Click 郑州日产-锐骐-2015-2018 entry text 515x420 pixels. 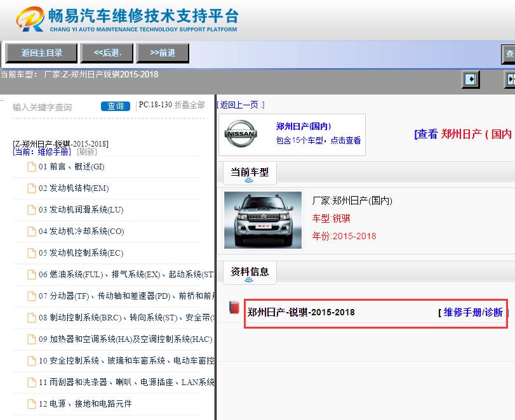301,312
